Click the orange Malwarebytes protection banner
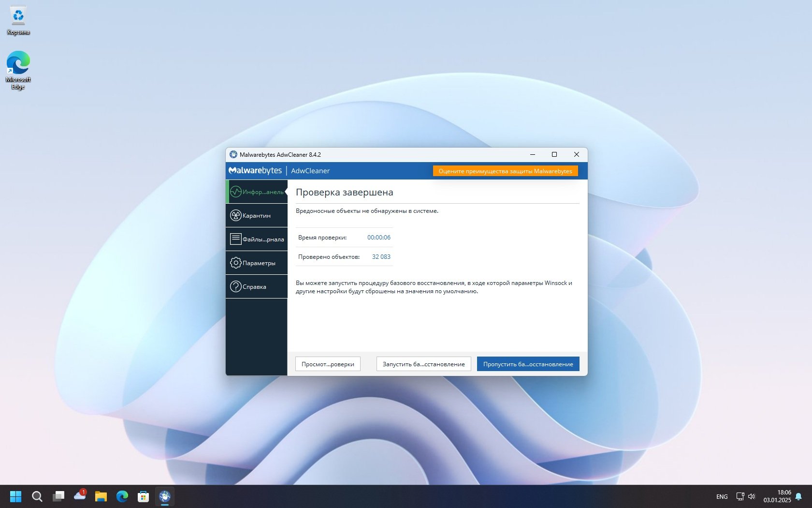The height and width of the screenshot is (508, 812). [x=505, y=171]
